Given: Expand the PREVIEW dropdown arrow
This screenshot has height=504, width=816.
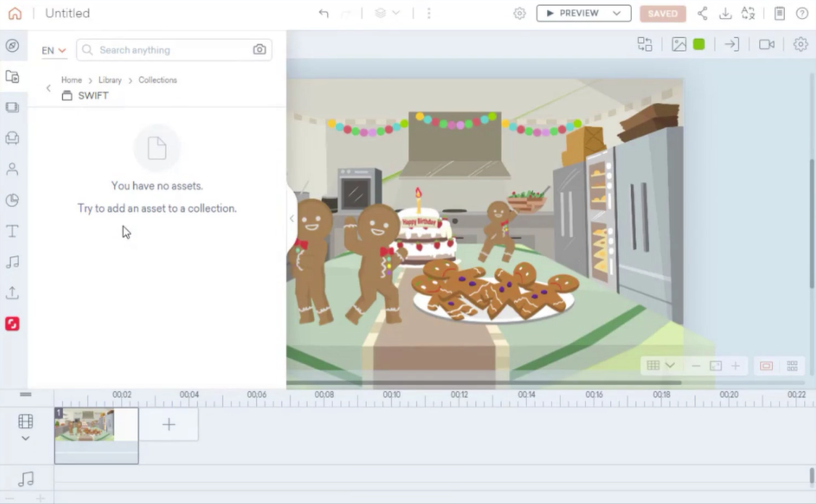Looking at the screenshot, I should (617, 13).
